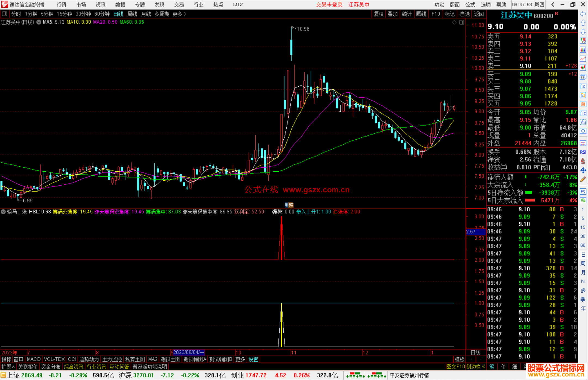
Task: Toggle panel layout icon left of 分时
Action: [5, 14]
